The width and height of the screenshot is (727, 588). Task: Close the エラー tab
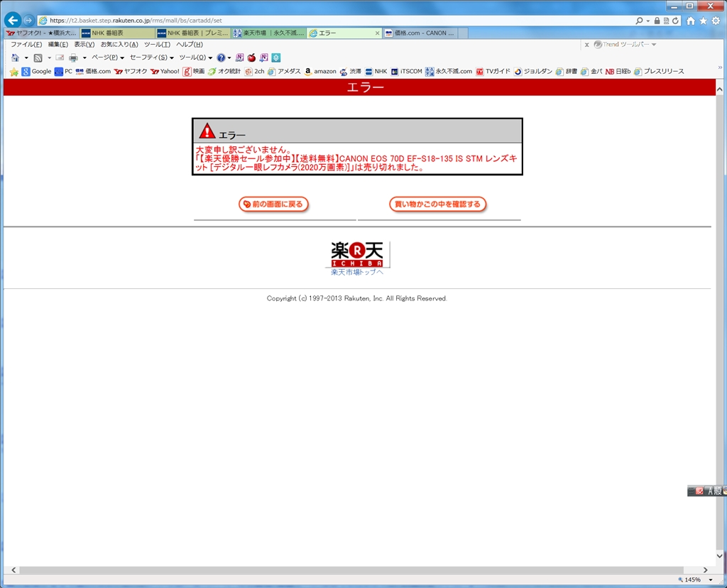coord(377,33)
